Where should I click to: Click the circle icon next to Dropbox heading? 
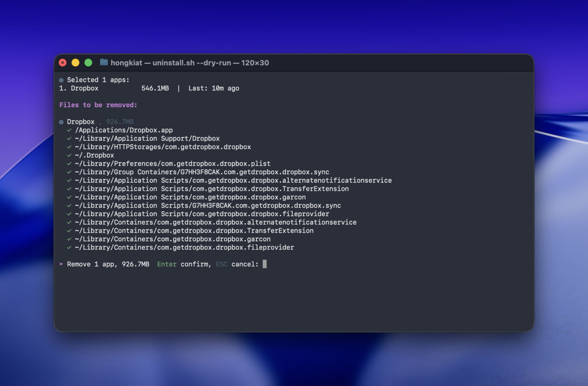tap(61, 122)
